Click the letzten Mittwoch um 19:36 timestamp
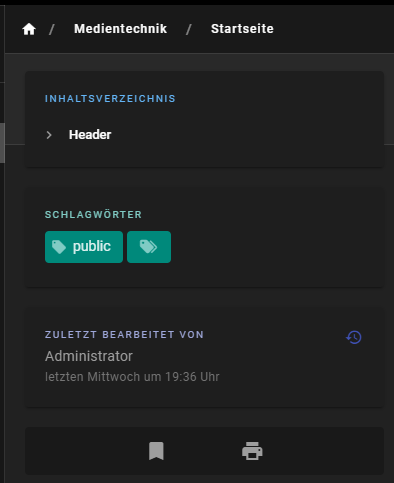Viewport: 394px width, 483px height. pos(132,377)
